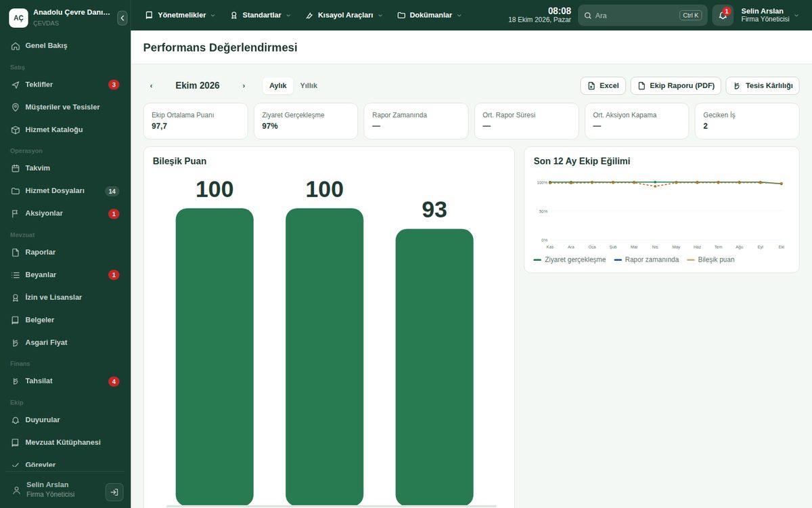Toggle Bileşik puan legend series
The width and height of the screenshot is (812, 508).
click(710, 259)
